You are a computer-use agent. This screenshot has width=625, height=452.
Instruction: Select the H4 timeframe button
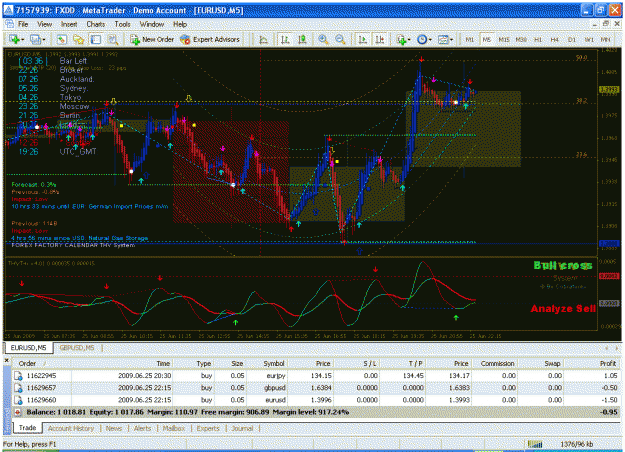[554, 39]
